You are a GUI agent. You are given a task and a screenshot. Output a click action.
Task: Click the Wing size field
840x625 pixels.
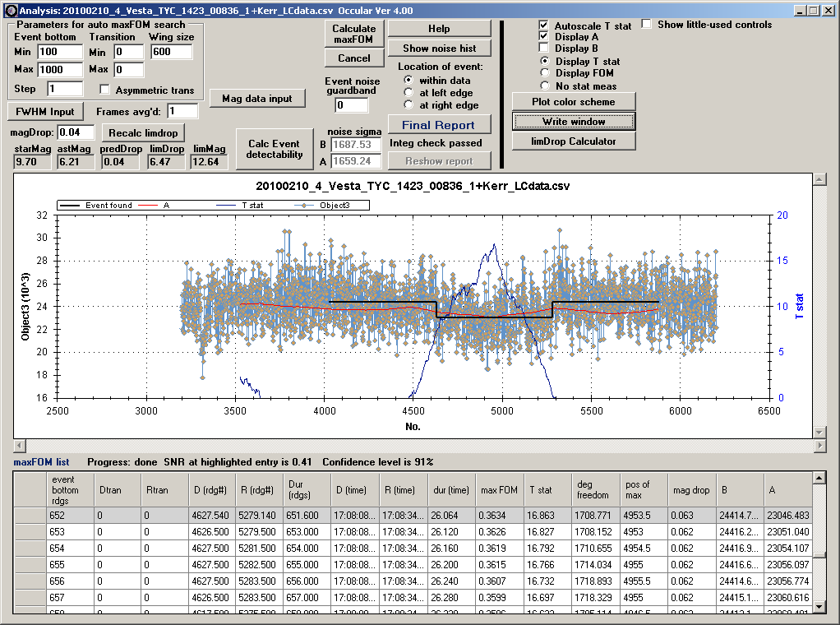(x=171, y=52)
